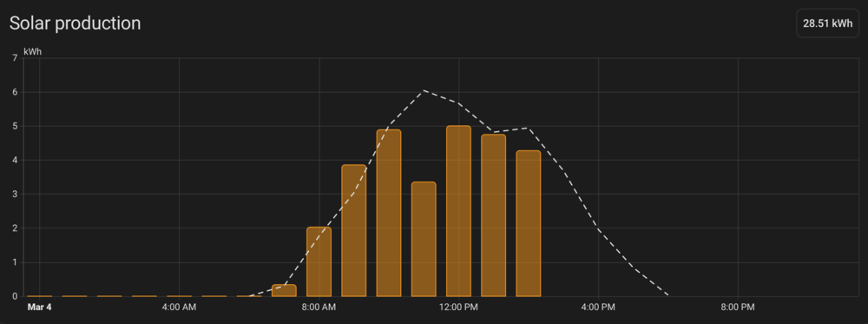Select the 8 AM solar production bar
868x324 pixels.
click(x=319, y=262)
